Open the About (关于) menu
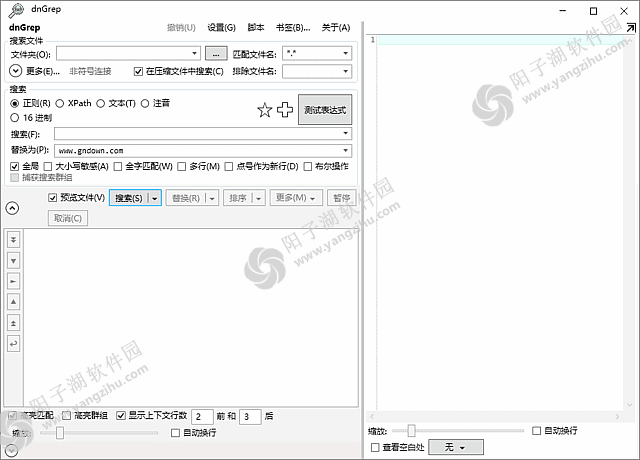Image resolution: width=640 pixels, height=460 pixels. [x=336, y=27]
